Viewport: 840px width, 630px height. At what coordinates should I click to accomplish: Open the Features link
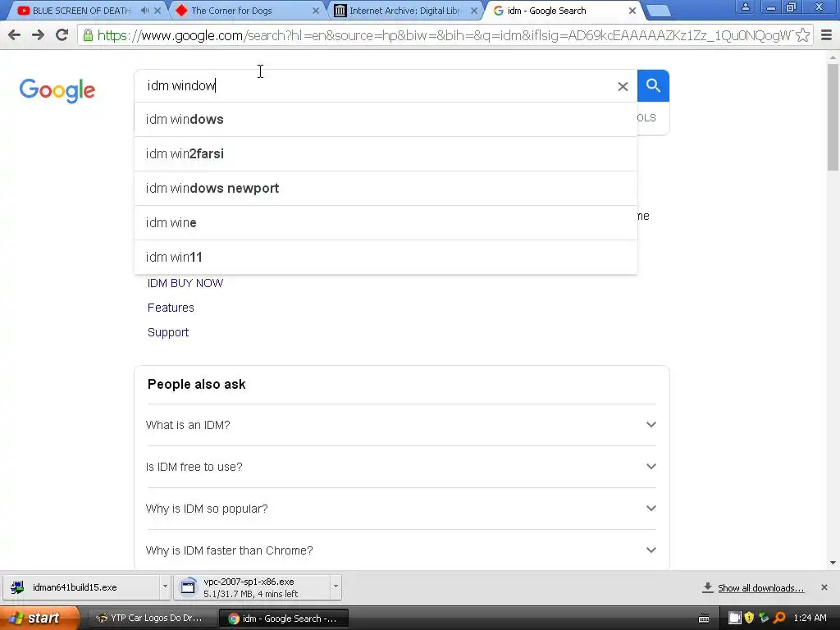(171, 308)
